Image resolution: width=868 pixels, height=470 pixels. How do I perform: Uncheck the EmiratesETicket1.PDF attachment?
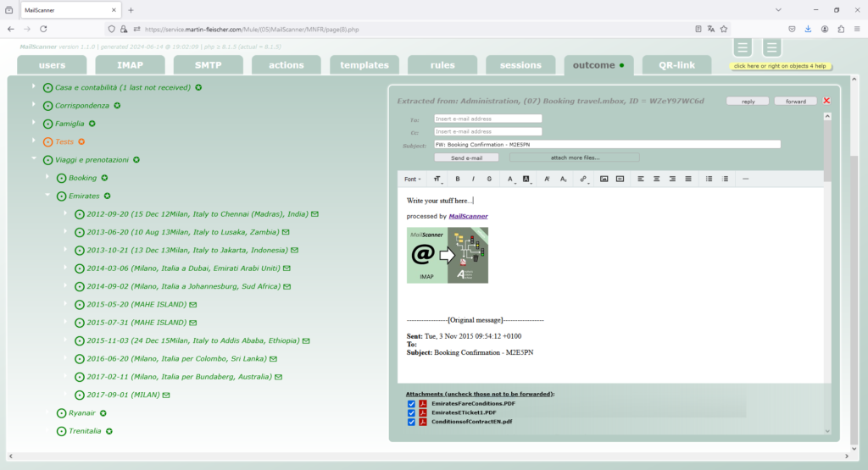coord(411,413)
